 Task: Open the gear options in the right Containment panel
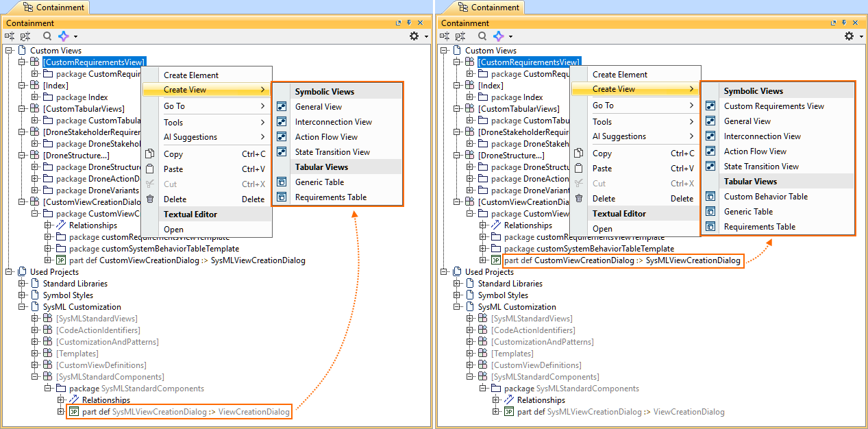click(850, 36)
